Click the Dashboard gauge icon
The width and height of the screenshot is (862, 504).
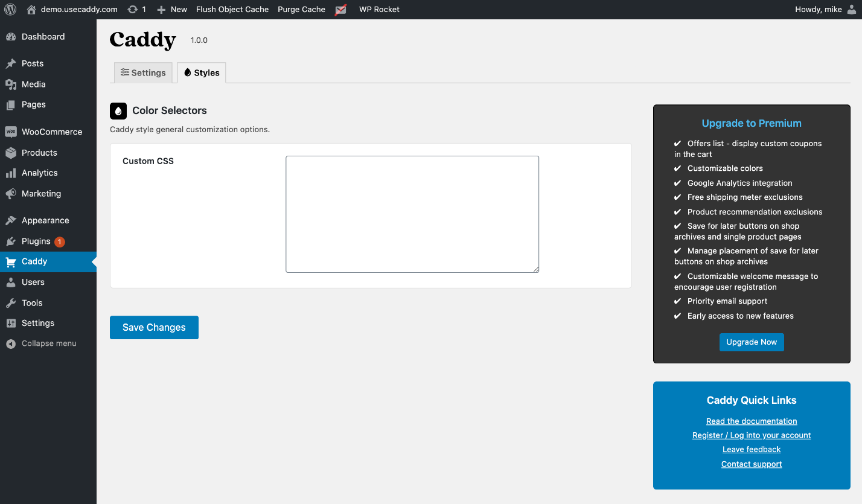tap(11, 37)
